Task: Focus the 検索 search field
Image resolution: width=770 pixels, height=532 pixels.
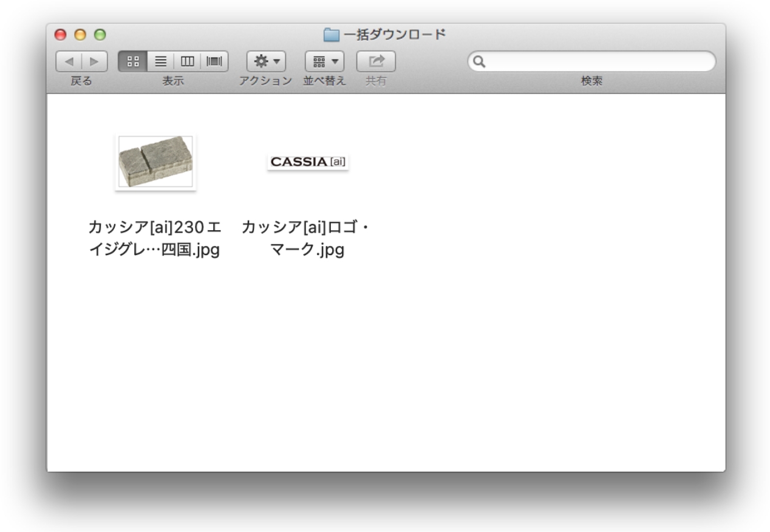Action: [x=598, y=61]
